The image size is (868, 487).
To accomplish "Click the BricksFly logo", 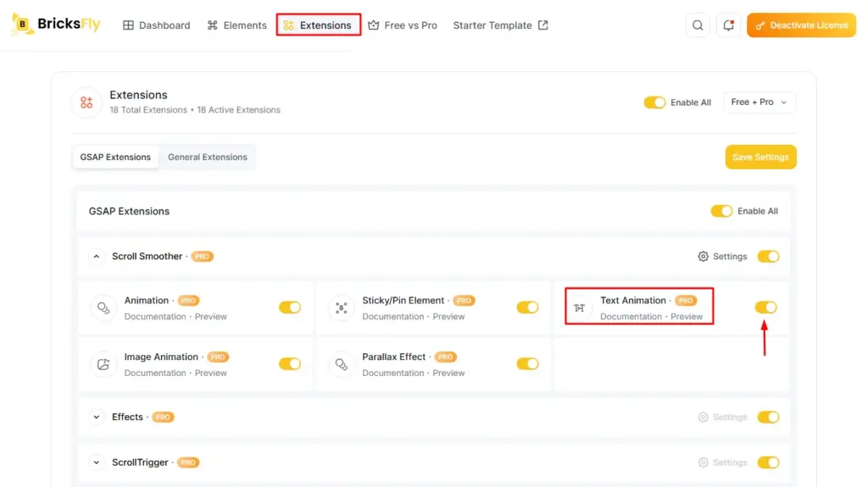I will click(56, 25).
